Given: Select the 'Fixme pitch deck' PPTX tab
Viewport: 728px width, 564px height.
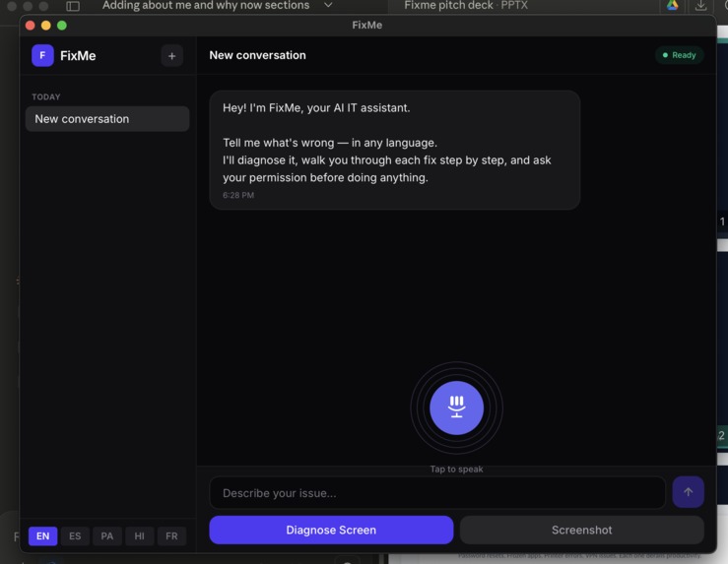Looking at the screenshot, I should (466, 5).
